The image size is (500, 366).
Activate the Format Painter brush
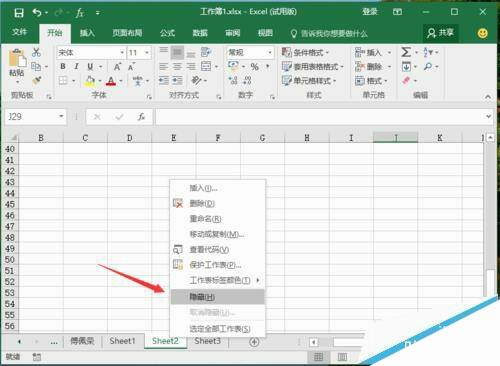click(x=36, y=80)
